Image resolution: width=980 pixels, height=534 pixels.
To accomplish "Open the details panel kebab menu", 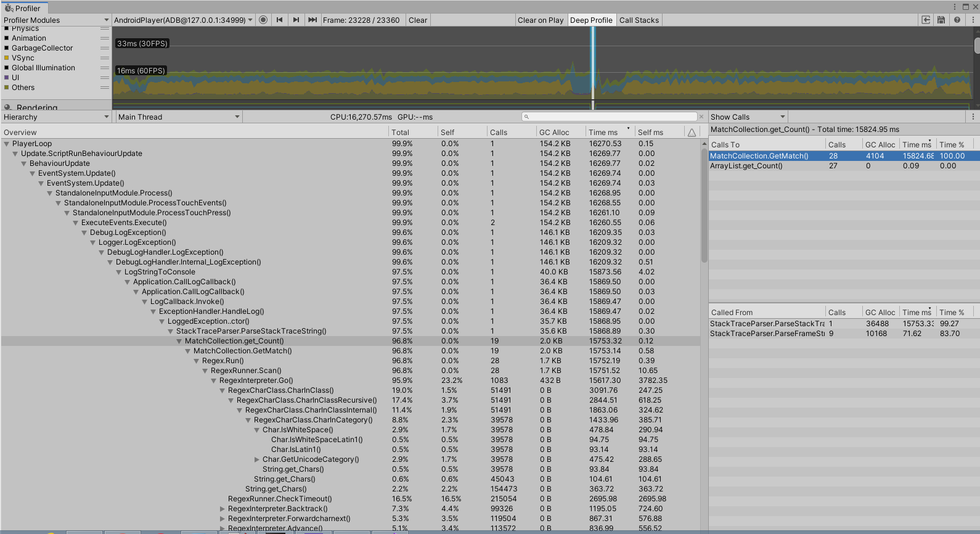I will [x=973, y=117].
